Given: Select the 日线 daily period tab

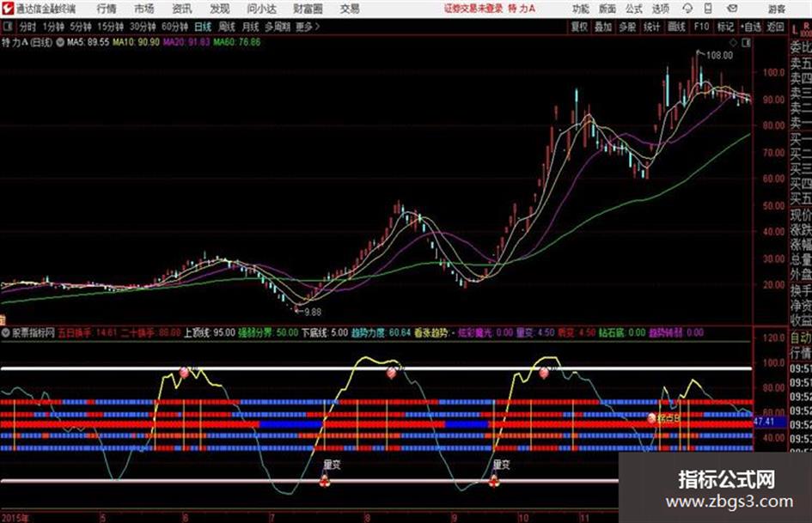Looking at the screenshot, I should [x=203, y=27].
